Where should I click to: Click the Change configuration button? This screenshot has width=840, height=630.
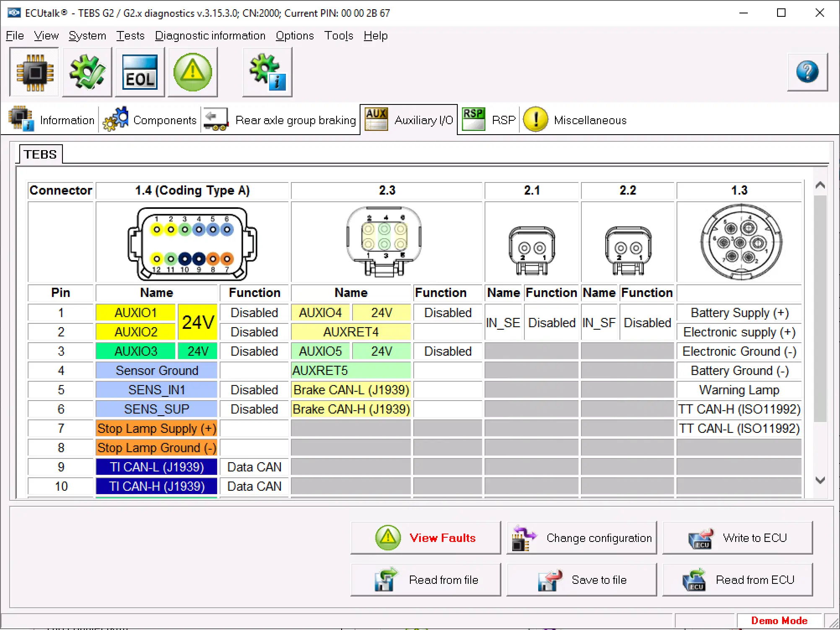[581, 538]
